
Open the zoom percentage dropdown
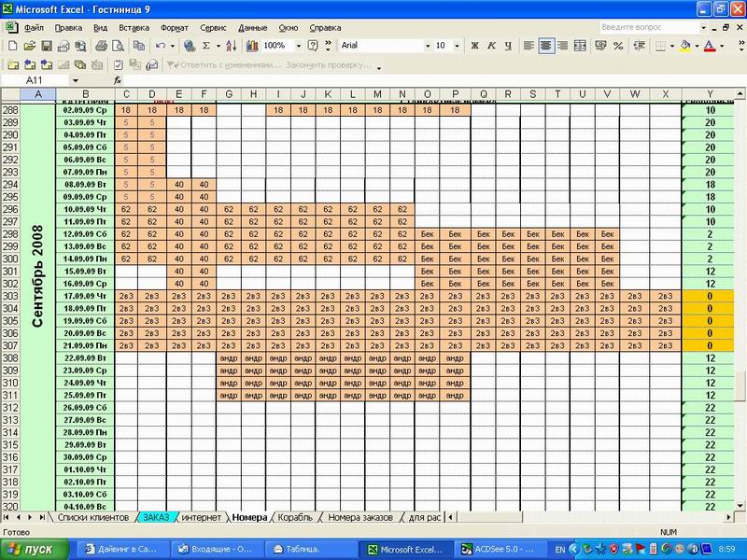click(299, 45)
